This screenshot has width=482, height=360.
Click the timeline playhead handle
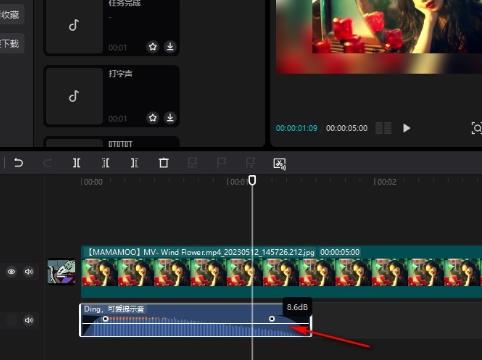click(x=252, y=180)
